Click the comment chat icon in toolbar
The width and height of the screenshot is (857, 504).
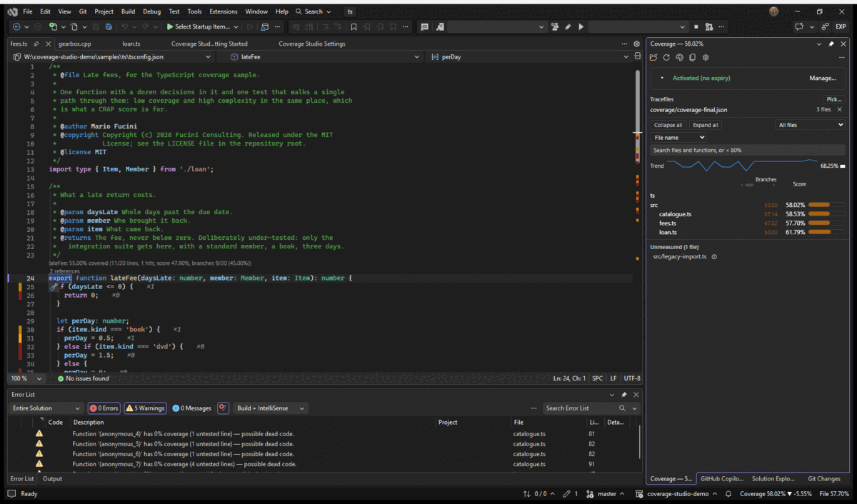click(x=424, y=27)
